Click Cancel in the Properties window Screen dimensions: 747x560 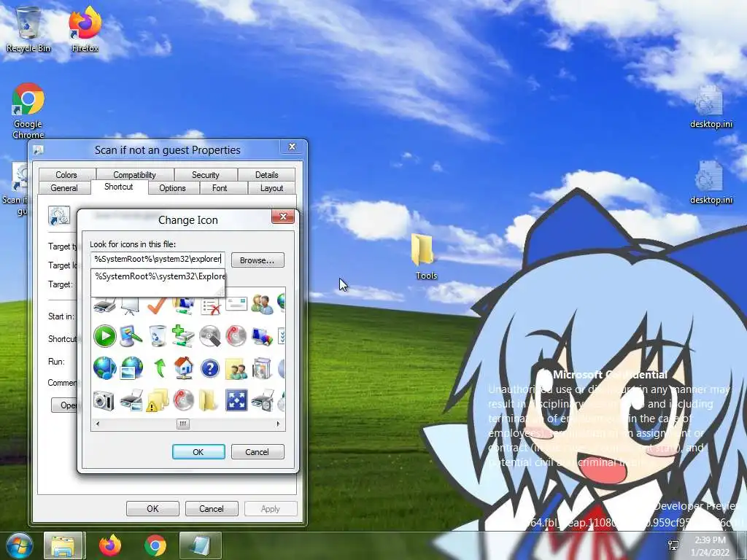[211, 508]
